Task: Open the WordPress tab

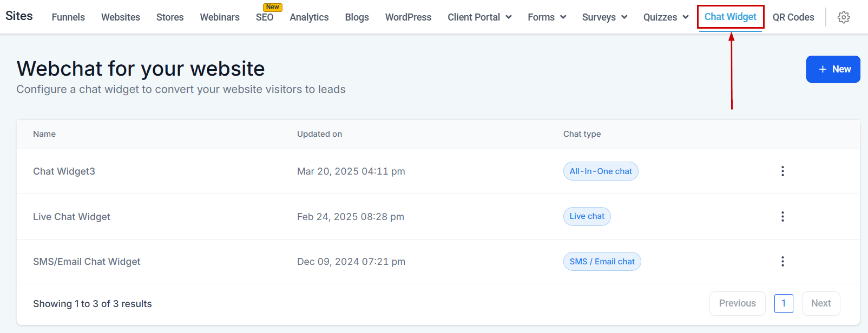Action: pyautogui.click(x=408, y=17)
